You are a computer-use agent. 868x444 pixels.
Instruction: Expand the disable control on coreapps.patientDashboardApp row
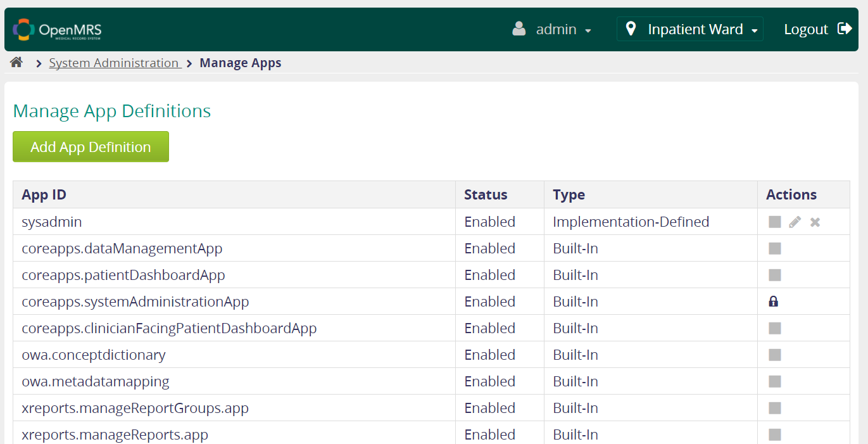[774, 275]
